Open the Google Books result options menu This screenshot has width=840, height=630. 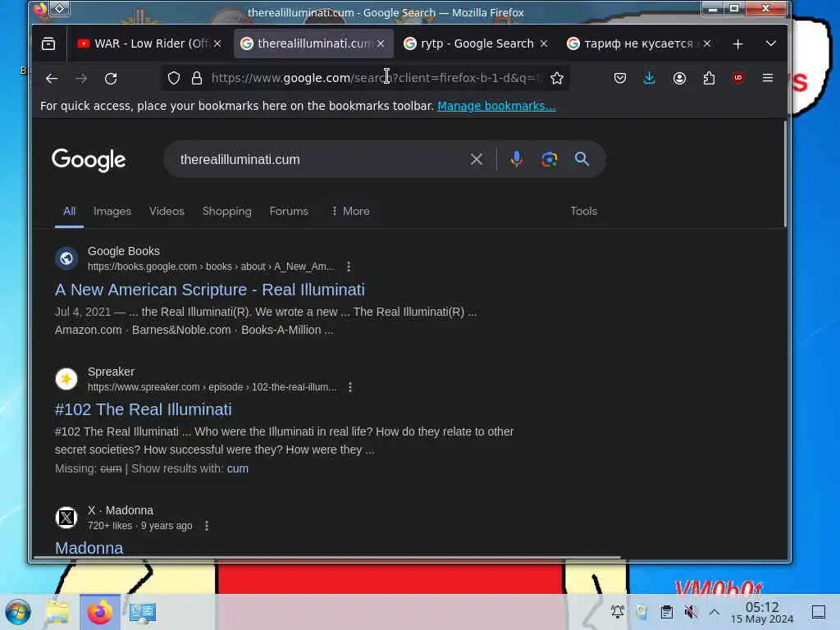pos(349,267)
